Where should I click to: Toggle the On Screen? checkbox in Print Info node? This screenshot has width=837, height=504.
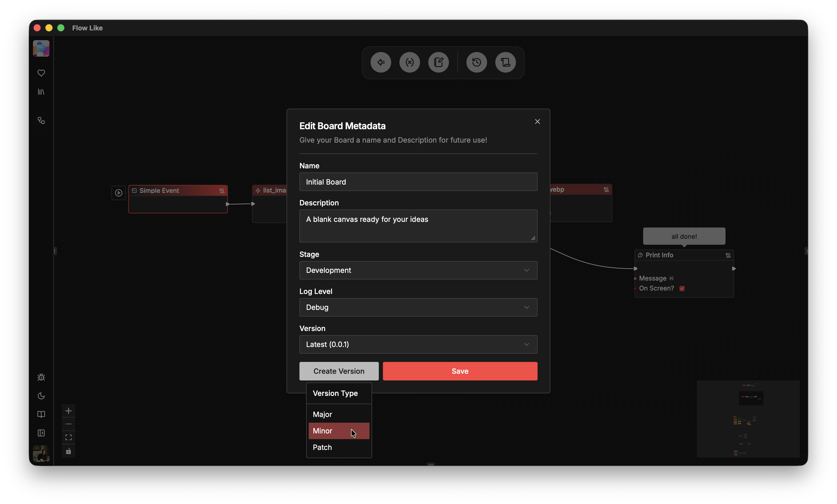click(682, 288)
